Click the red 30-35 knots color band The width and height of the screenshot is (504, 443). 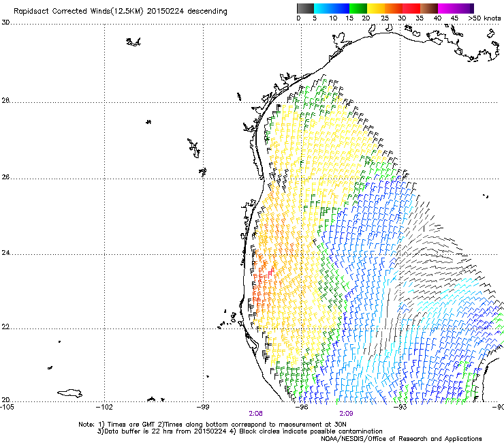coord(411,8)
